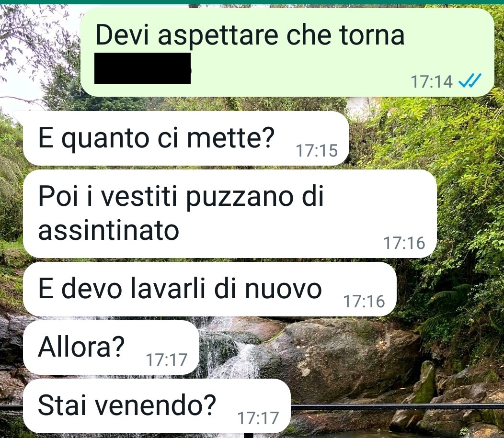Select the 'Stai venendo?' message bubble
Image resolution: width=504 pixels, height=438 pixels.
157,406
